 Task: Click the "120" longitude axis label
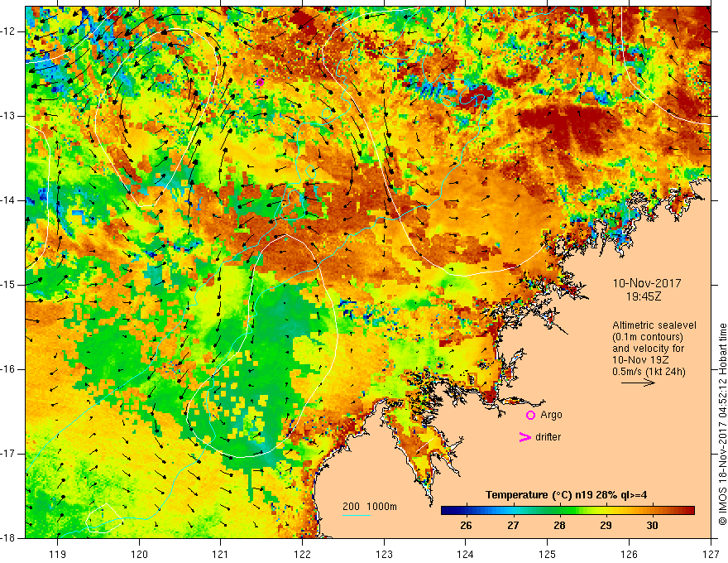point(139,554)
